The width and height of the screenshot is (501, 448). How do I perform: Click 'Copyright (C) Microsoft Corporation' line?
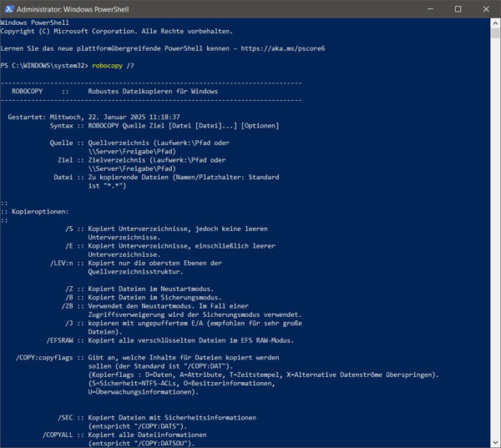pos(117,32)
